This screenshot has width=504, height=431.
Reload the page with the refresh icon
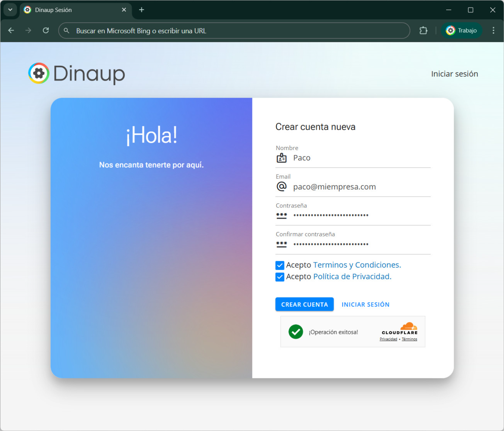(46, 31)
